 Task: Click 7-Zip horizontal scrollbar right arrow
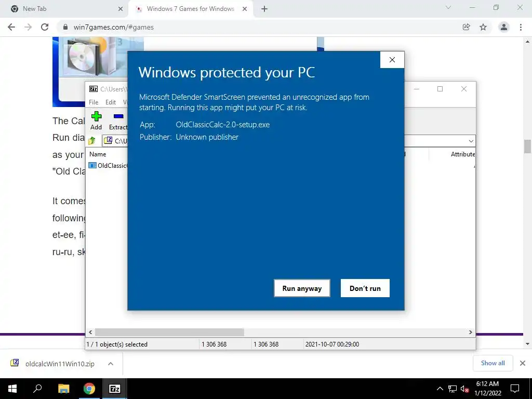[471, 332]
